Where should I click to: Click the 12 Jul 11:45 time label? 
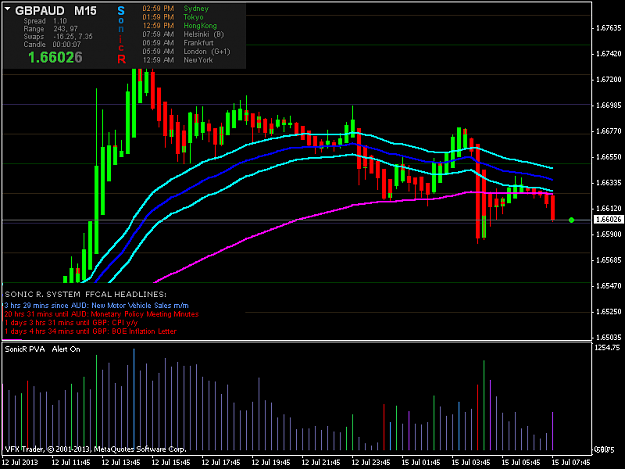(x=71, y=463)
